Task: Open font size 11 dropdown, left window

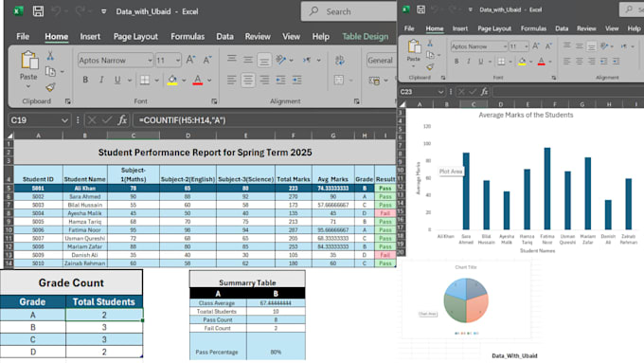Action: (178, 61)
